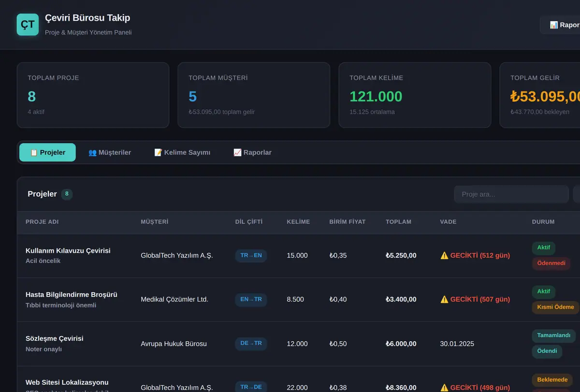Click the Birim Fiyat column header
Viewport: 580px width, 392px height.
pos(348,222)
